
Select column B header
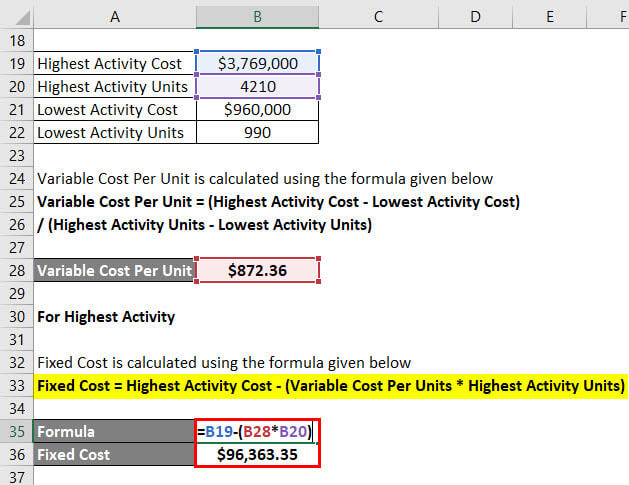[257, 16]
